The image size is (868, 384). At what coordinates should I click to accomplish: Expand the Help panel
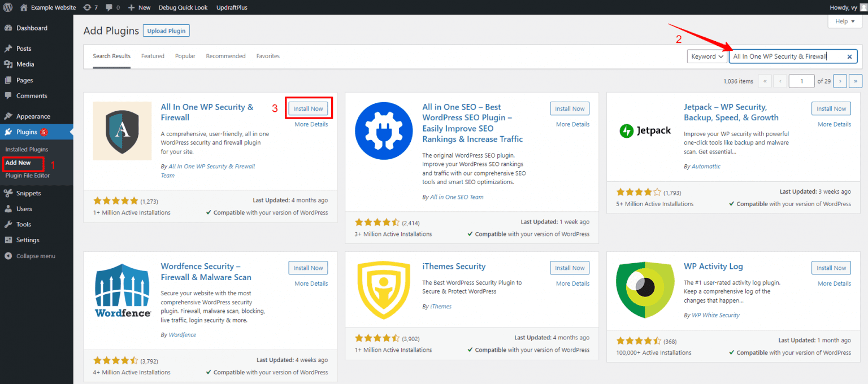(x=845, y=21)
